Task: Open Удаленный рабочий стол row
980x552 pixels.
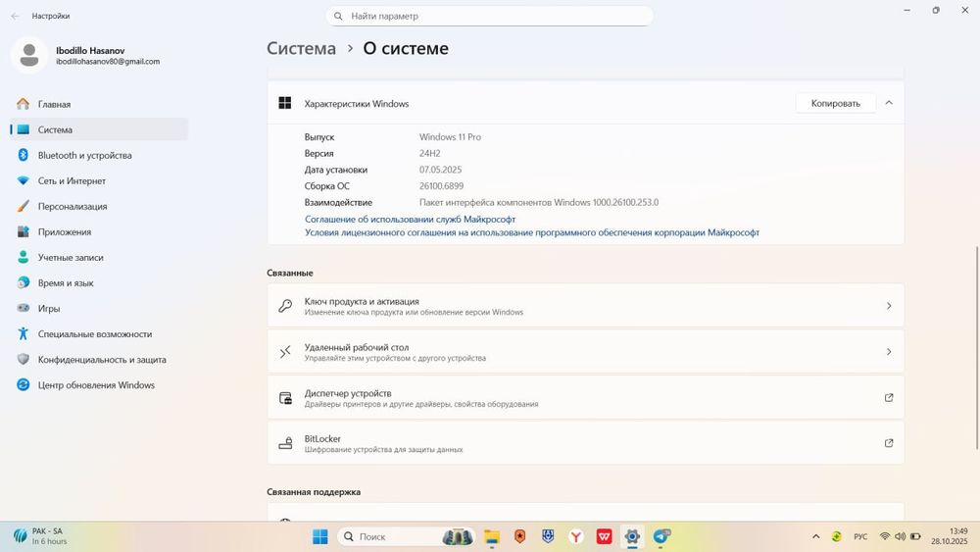Action: coord(586,352)
